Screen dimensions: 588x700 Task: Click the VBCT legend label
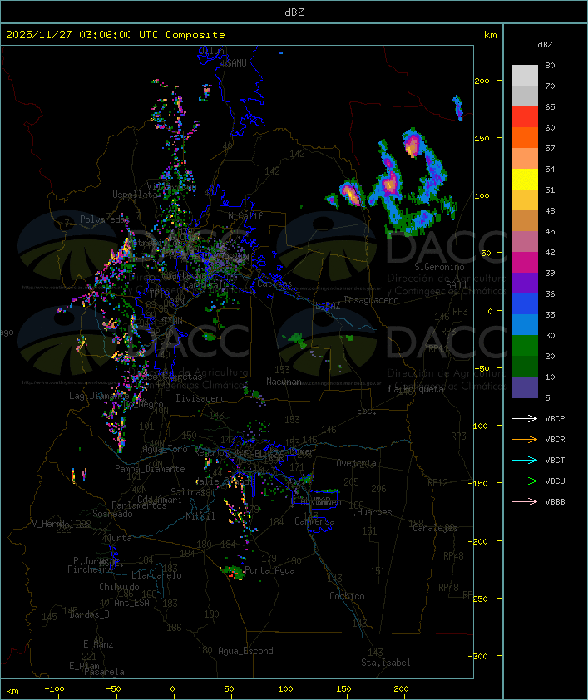tap(555, 460)
